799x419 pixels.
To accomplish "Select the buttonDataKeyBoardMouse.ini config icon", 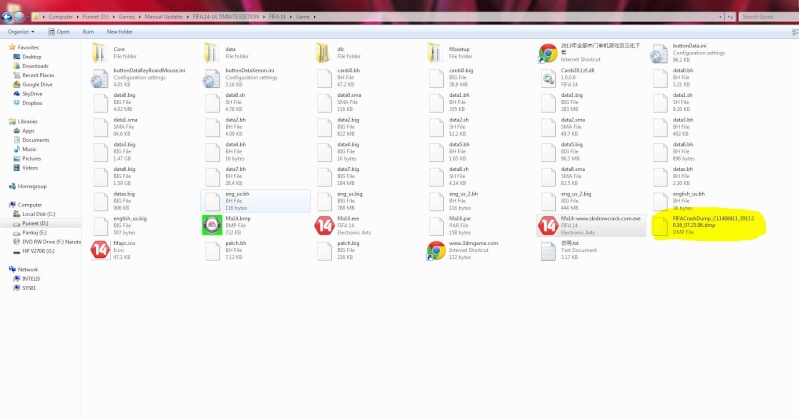I will pyautogui.click(x=99, y=79).
